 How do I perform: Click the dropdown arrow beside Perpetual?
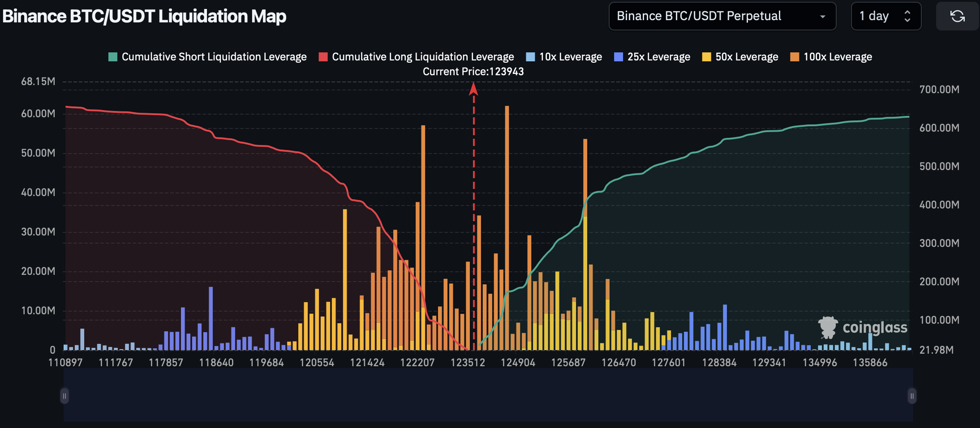pyautogui.click(x=822, y=17)
